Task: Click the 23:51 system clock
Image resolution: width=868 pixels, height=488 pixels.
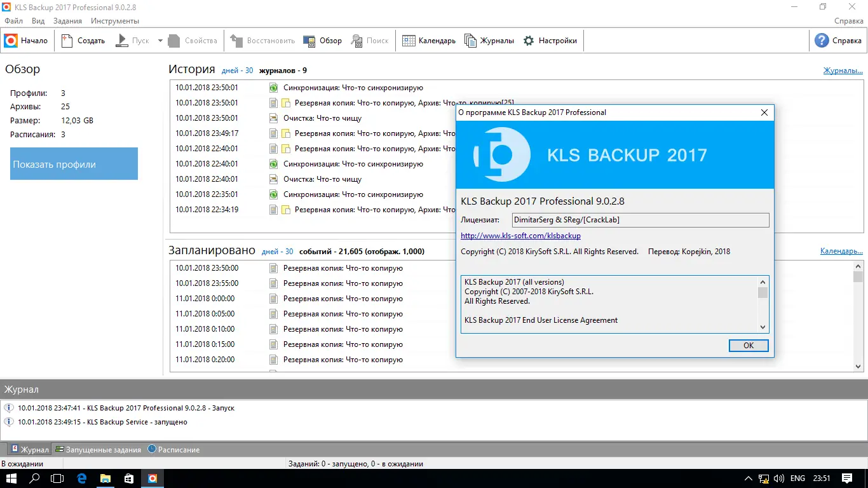Action: [822, 478]
